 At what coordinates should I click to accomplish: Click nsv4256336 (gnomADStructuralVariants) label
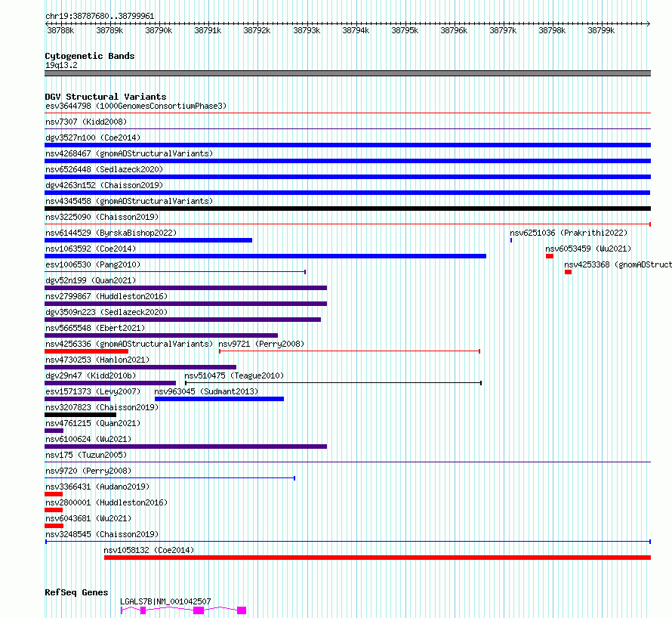(129, 344)
